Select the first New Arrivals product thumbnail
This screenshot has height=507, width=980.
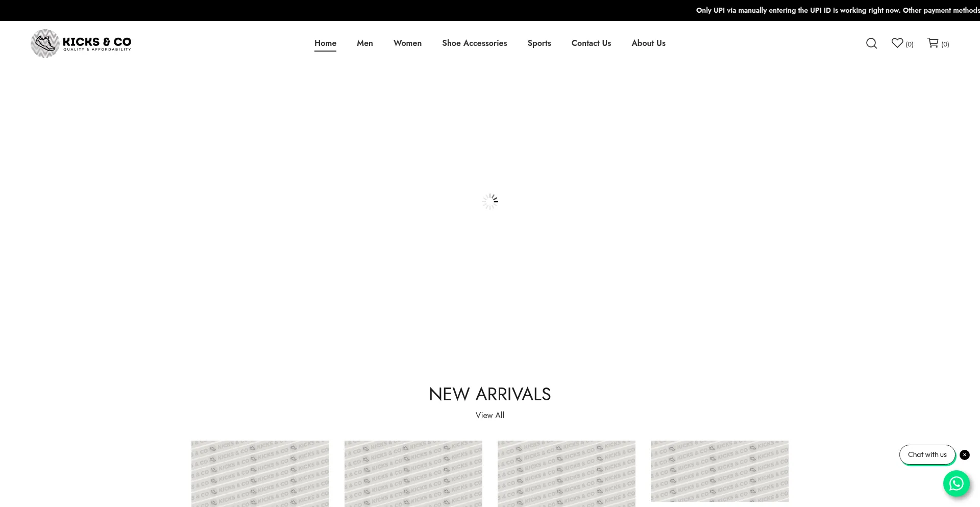pos(260,474)
